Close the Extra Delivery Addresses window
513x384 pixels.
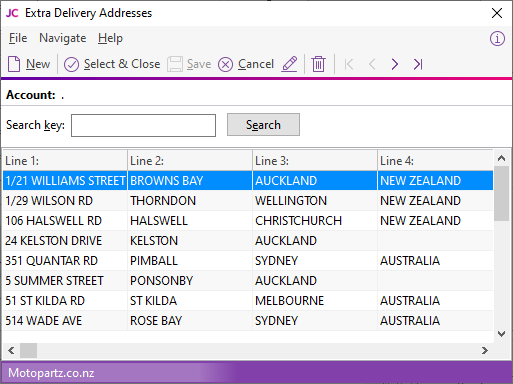point(497,13)
